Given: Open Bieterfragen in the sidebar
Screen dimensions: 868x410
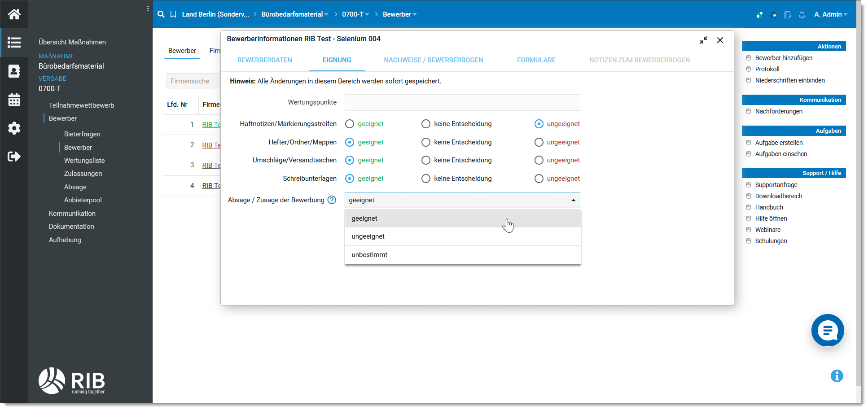Looking at the screenshot, I should 82,134.
